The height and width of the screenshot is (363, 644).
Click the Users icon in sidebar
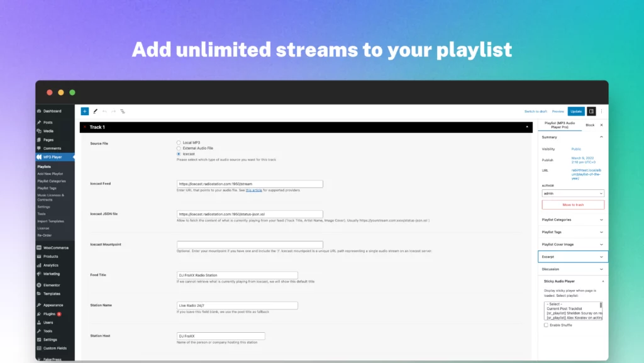(x=39, y=322)
